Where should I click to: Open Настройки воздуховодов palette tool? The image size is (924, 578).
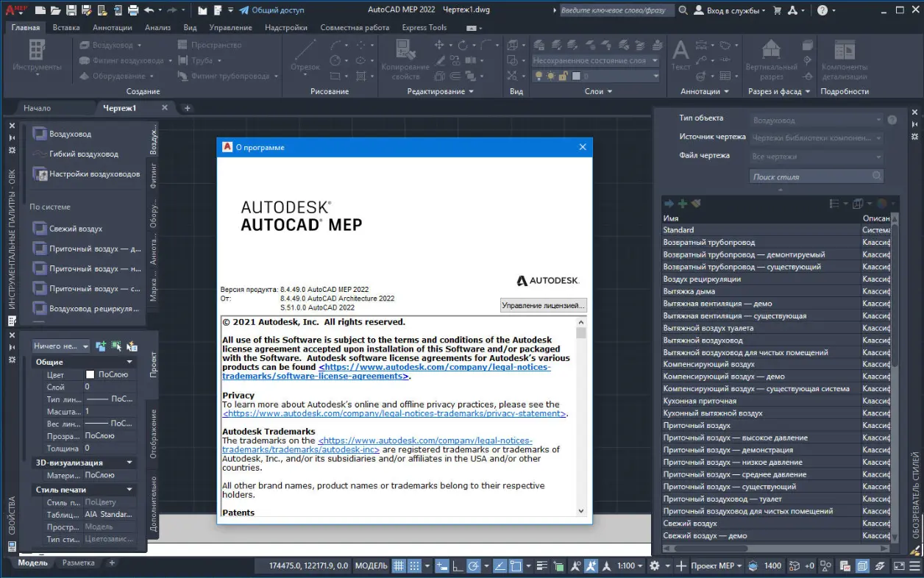point(87,174)
